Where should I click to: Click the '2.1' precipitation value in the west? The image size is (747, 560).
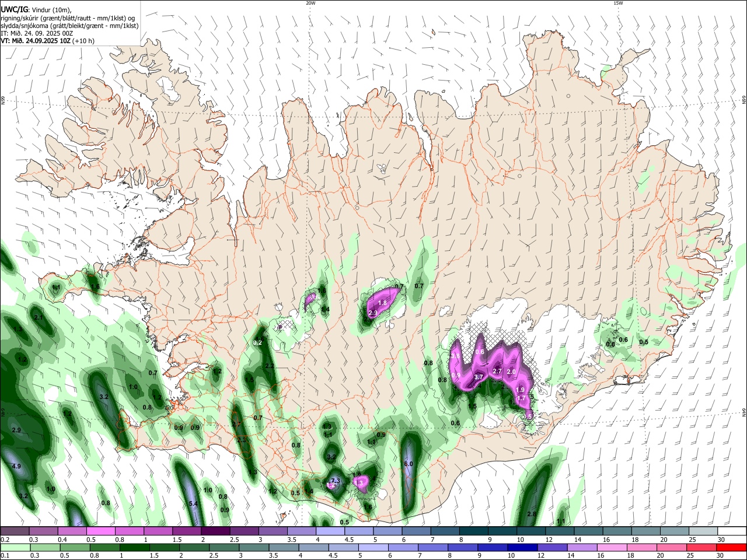pos(39,317)
